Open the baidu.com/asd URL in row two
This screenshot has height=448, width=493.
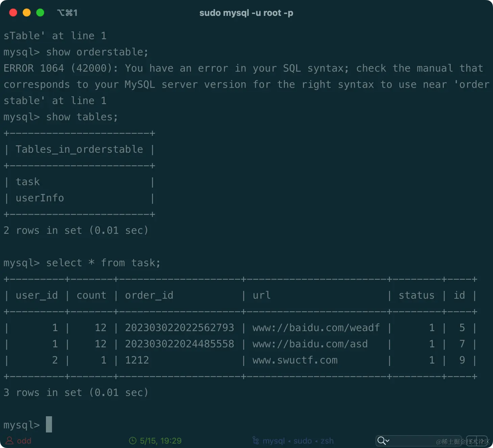(310, 344)
